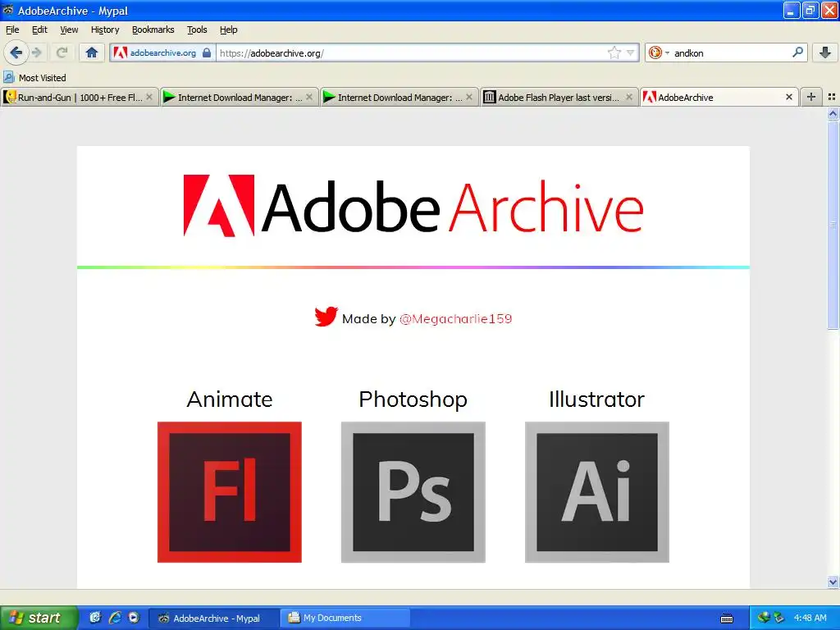This screenshot has height=630, width=840.
Task: Close the Adobe Flash Player tab
Action: coord(629,97)
